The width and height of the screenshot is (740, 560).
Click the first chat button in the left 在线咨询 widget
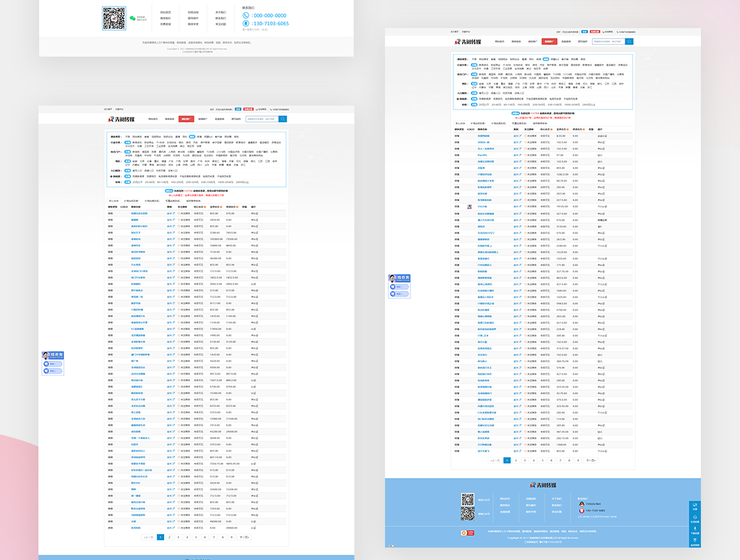(52, 364)
